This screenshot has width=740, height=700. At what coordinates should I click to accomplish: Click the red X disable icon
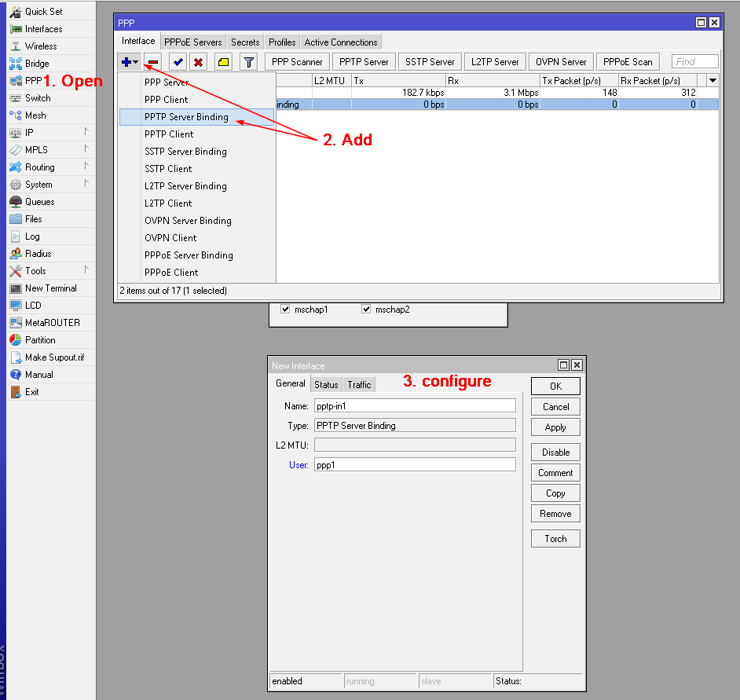point(198,62)
